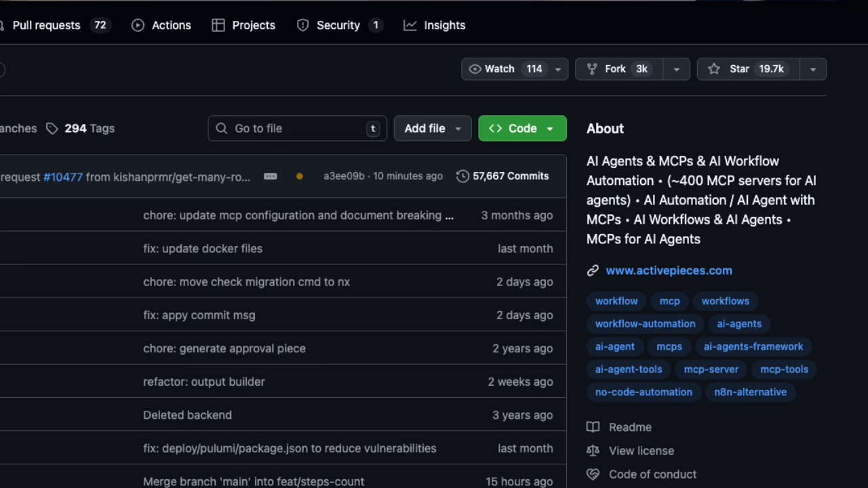
Task: Click the magnifier icon in Go to file
Action: [x=221, y=128]
